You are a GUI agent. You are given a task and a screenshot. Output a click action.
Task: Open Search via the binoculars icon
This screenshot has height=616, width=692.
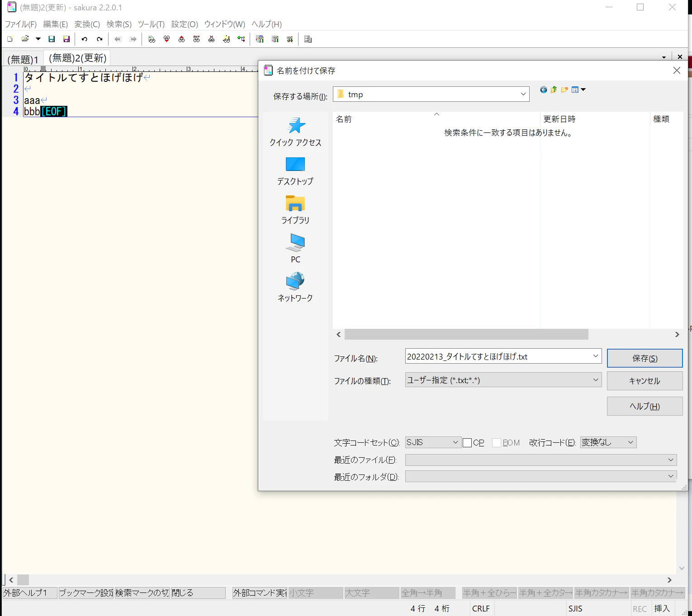pyautogui.click(x=152, y=39)
